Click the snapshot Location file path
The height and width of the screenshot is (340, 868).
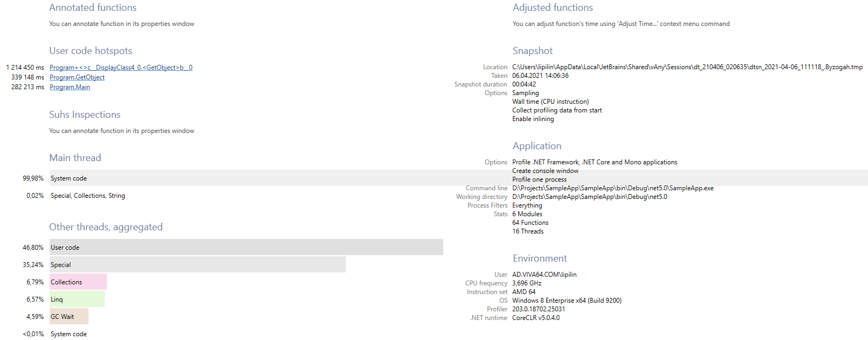(x=687, y=67)
